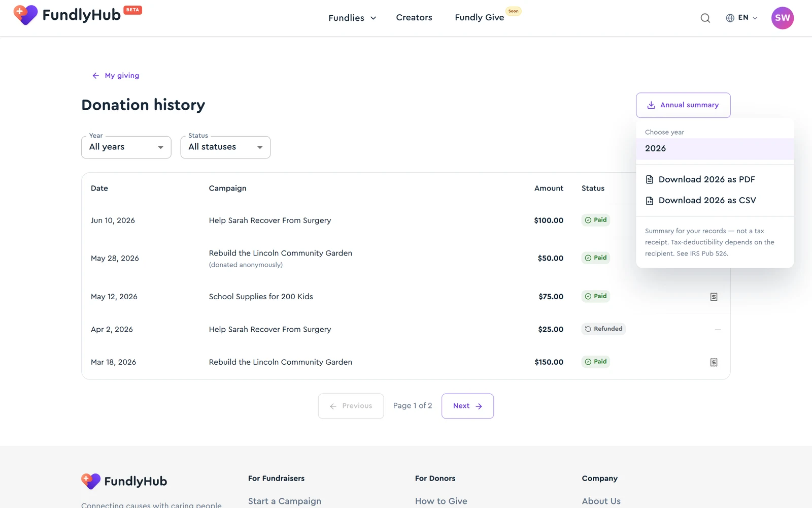Image resolution: width=812 pixels, height=508 pixels.
Task: Go to Creators in the top navigation
Action: 414,18
